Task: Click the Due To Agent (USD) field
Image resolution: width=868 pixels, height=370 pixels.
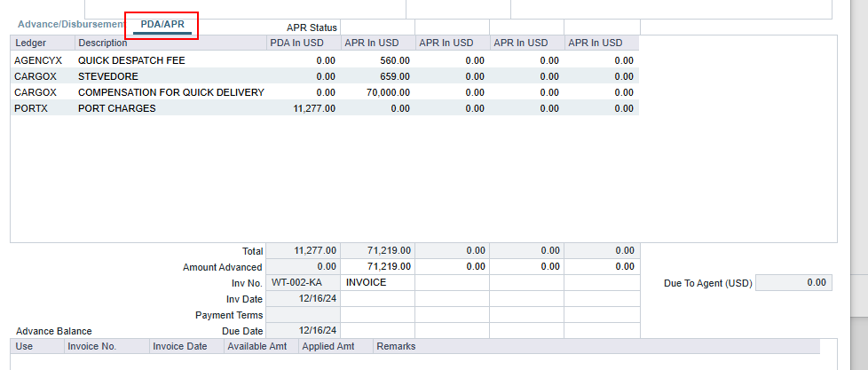Action: (x=794, y=283)
